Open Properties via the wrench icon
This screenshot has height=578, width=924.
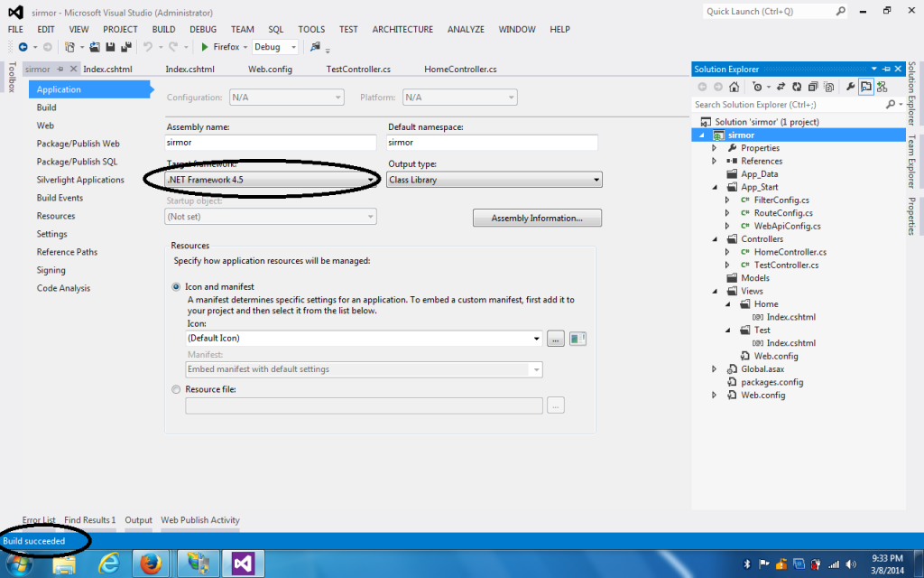click(x=850, y=88)
